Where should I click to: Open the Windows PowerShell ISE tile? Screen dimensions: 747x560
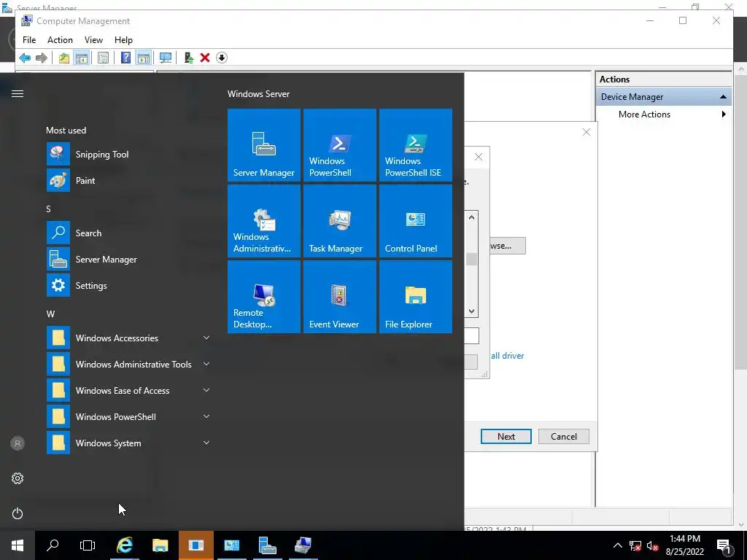coord(415,145)
